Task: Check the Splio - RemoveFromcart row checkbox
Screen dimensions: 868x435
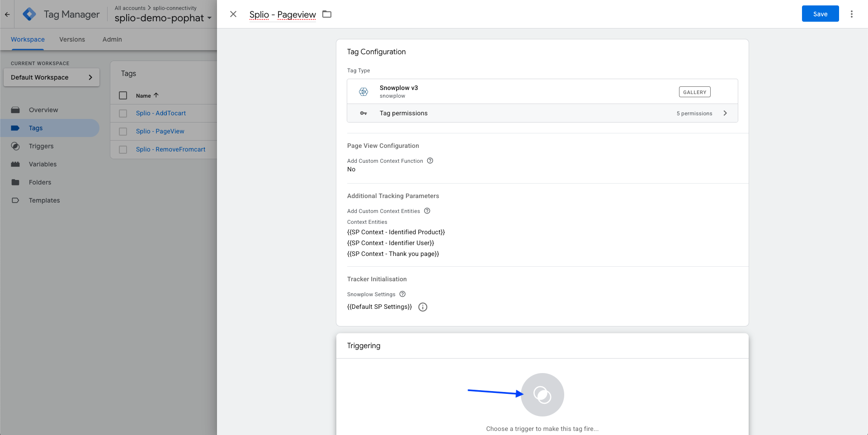Action: point(123,150)
